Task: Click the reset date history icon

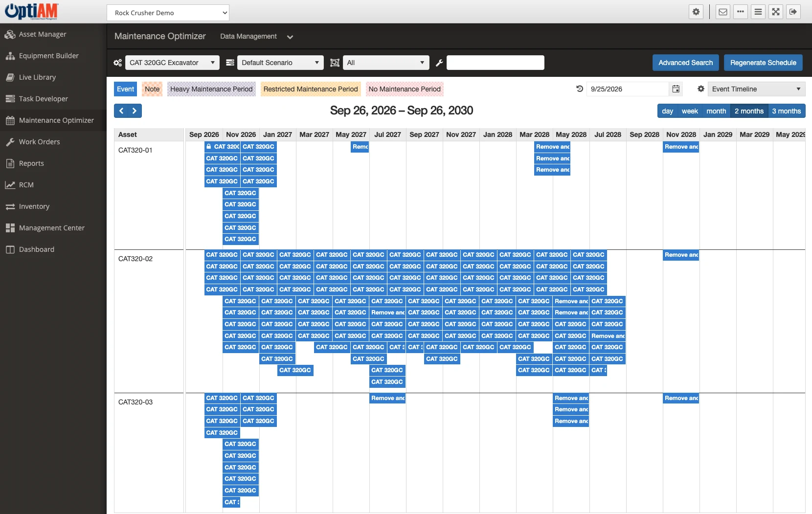Action: (x=580, y=89)
